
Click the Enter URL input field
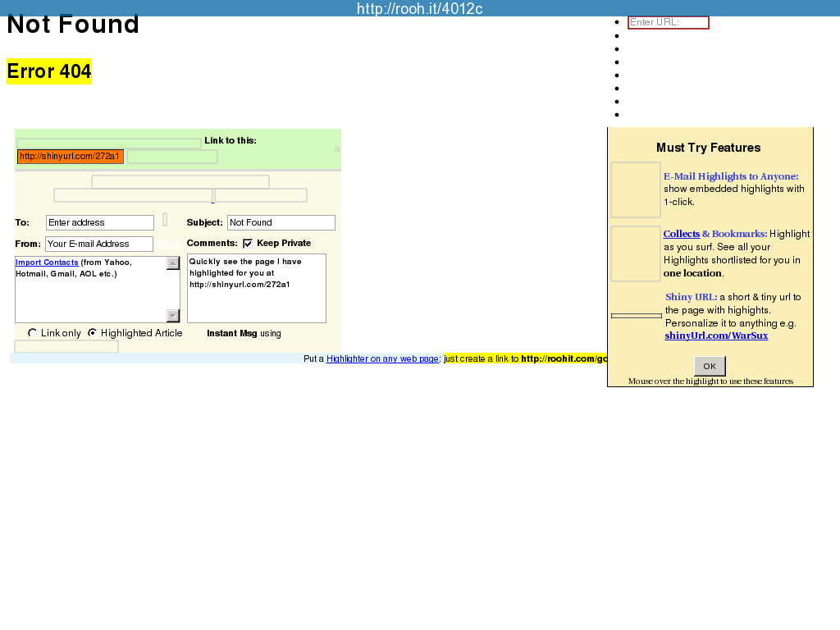pos(668,23)
